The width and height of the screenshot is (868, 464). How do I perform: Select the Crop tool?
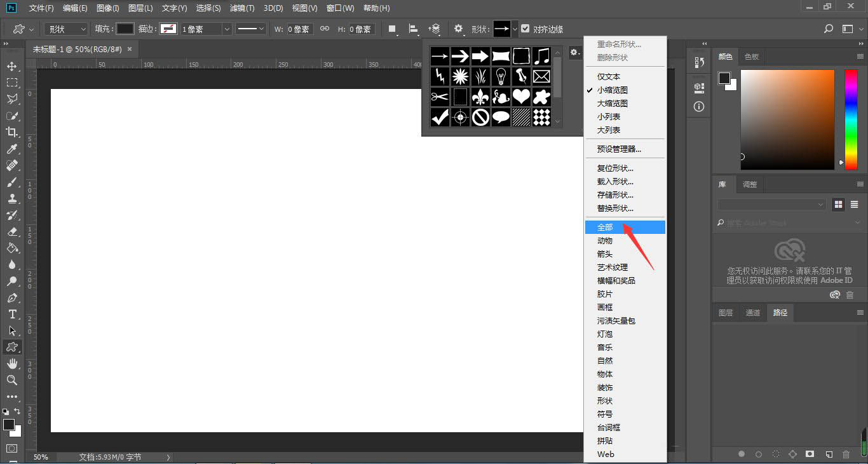tap(13, 132)
